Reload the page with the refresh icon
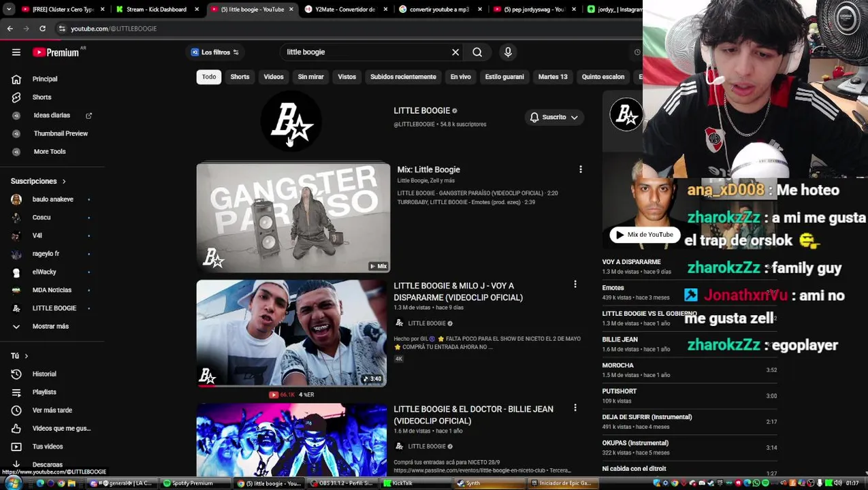 pos(42,29)
